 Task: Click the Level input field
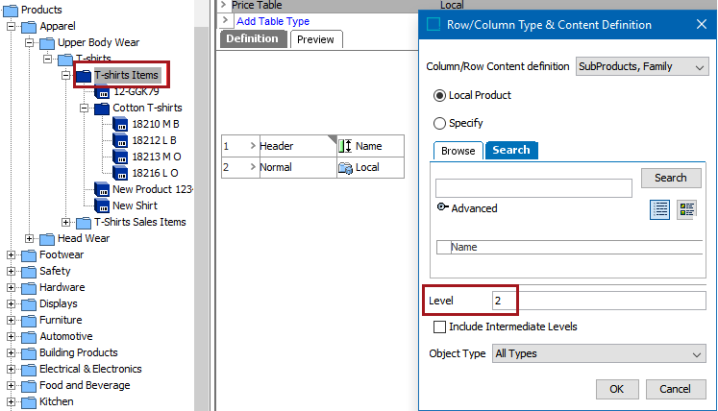(x=598, y=301)
